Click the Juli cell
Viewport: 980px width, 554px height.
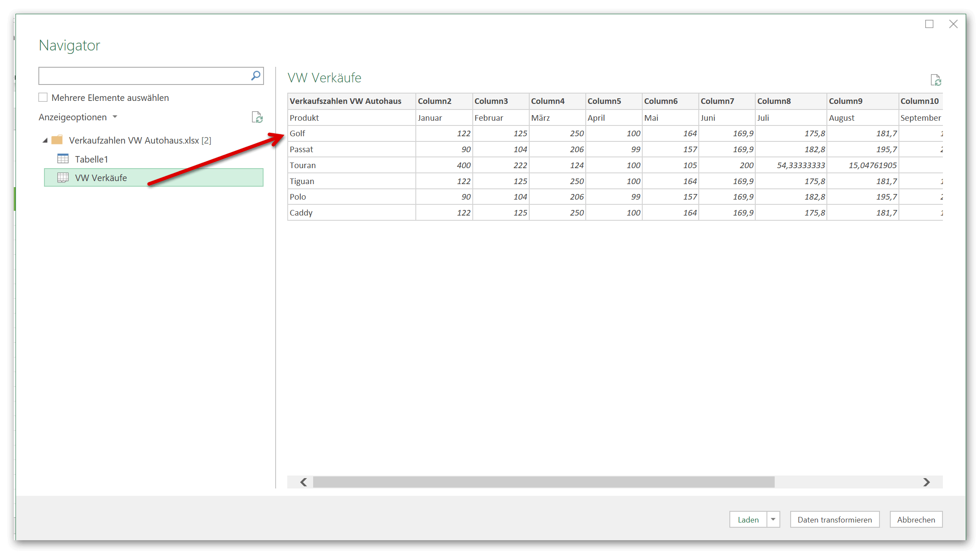point(791,118)
